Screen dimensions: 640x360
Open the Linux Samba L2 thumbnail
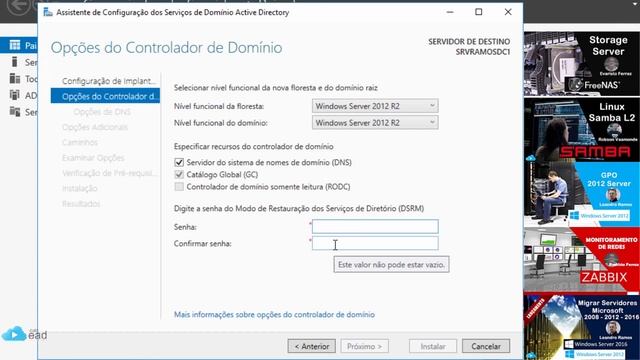tap(582, 130)
